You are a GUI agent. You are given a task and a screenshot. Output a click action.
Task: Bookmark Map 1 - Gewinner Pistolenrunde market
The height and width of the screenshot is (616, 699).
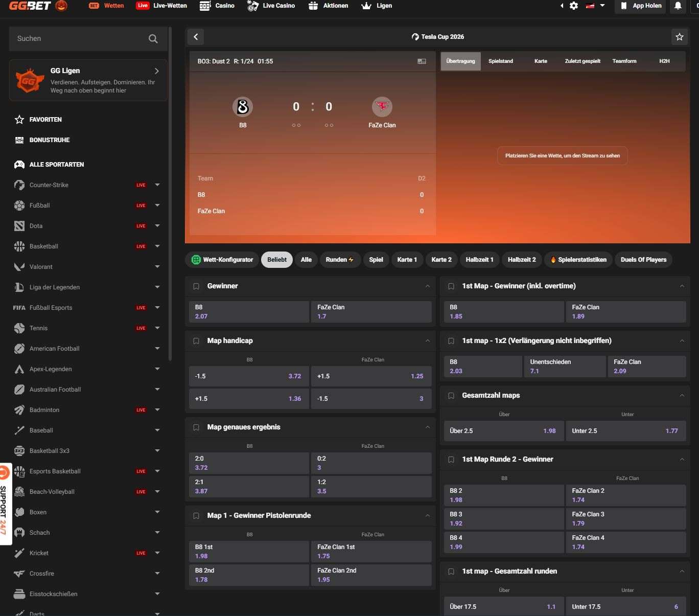click(196, 516)
